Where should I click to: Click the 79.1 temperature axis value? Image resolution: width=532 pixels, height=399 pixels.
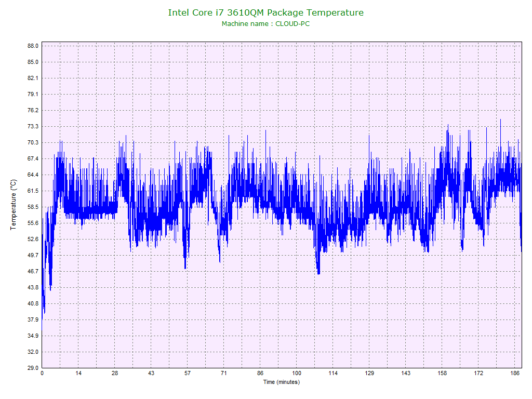[x=33, y=94]
